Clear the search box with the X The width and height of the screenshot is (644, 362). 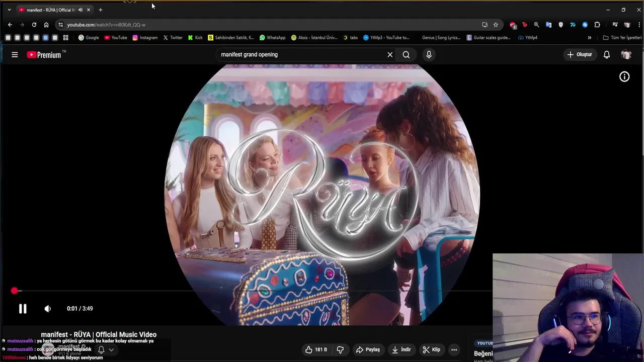click(x=390, y=55)
